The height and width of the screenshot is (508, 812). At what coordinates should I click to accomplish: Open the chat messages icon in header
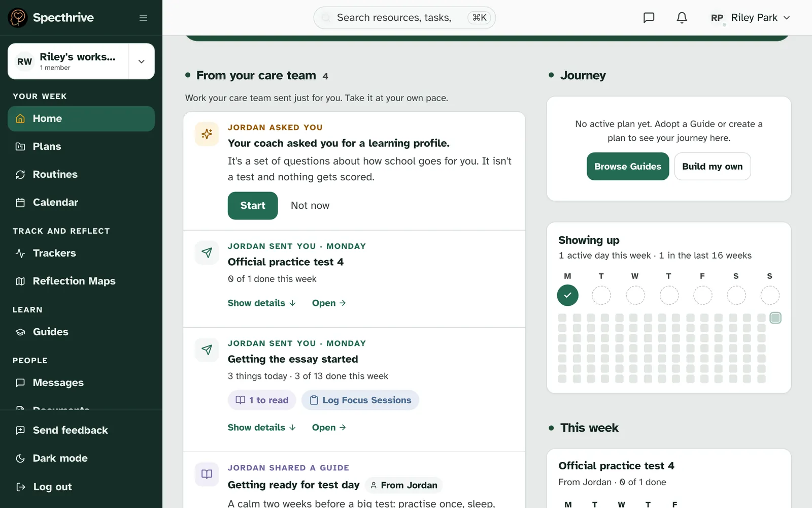649,18
